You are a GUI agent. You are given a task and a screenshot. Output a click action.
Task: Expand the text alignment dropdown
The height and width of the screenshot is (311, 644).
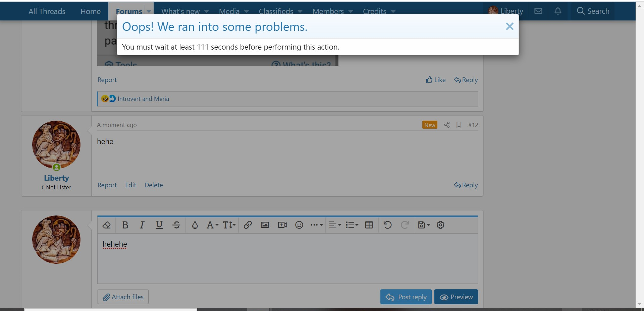click(x=335, y=225)
